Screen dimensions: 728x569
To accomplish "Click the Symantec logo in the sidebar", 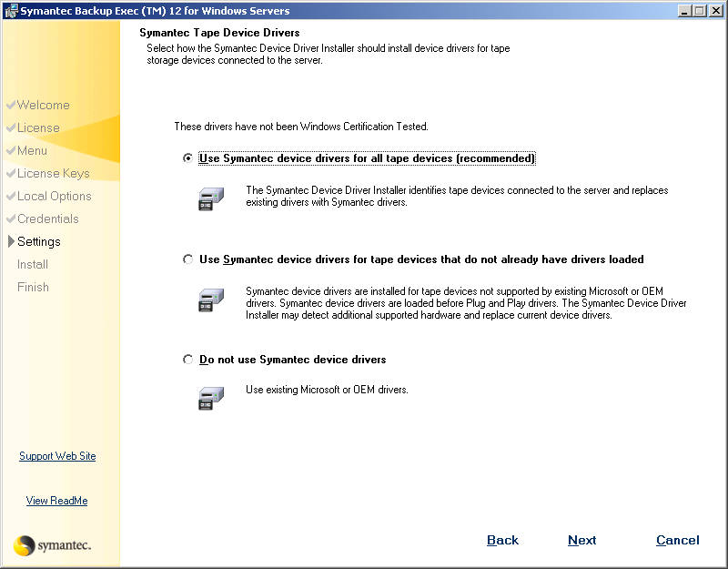I will (x=52, y=545).
